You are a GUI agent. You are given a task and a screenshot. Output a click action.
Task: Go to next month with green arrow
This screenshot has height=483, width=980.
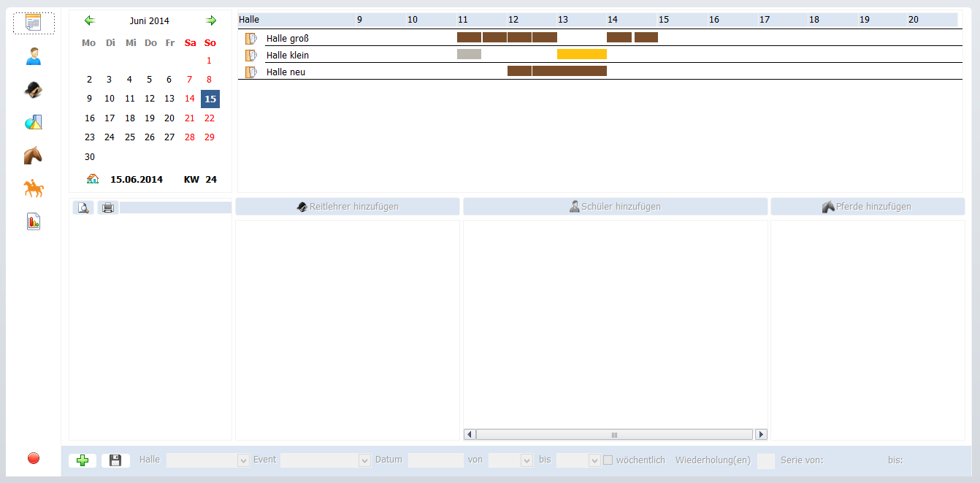pos(211,20)
